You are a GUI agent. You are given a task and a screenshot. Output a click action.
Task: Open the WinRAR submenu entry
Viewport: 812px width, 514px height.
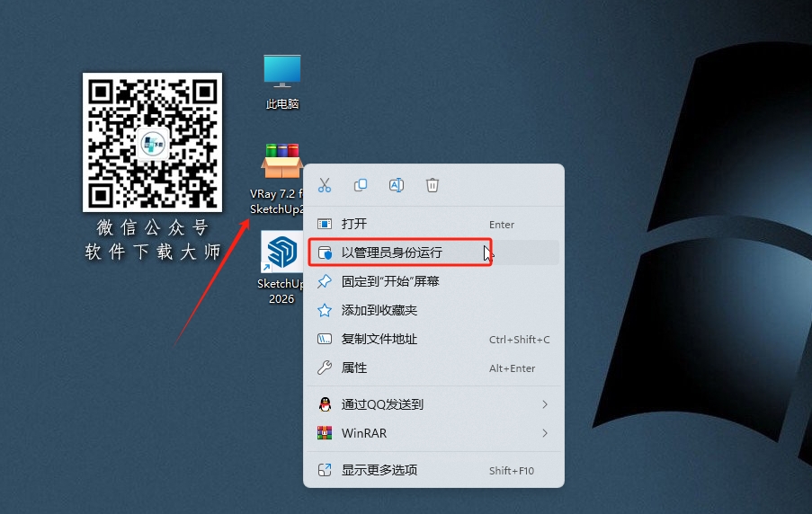pyautogui.click(x=433, y=433)
